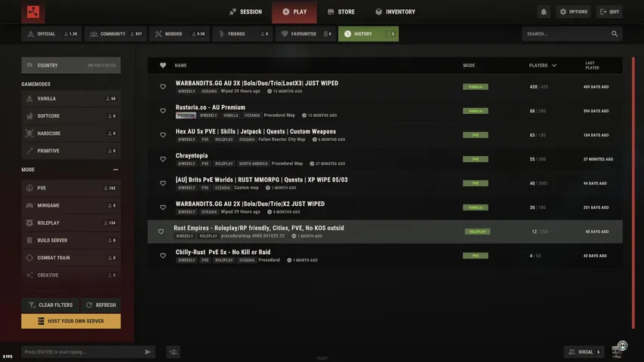Show Community servers list
Screen dimensions: 644x362
click(116, 34)
